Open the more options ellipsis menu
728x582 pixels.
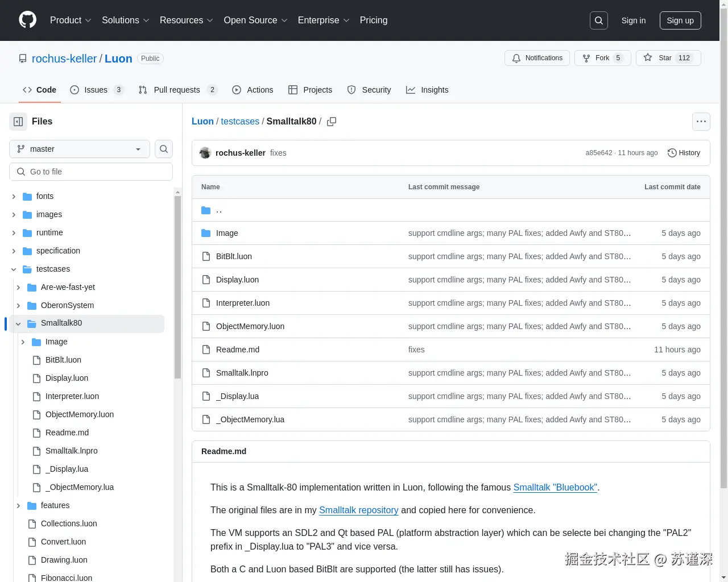(701, 121)
